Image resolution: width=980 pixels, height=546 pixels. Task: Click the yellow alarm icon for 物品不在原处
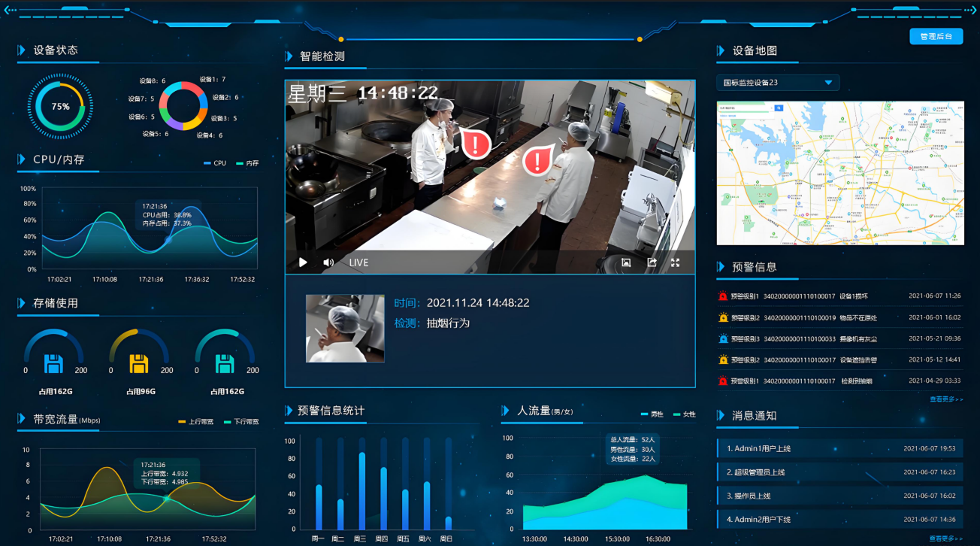[x=723, y=317]
